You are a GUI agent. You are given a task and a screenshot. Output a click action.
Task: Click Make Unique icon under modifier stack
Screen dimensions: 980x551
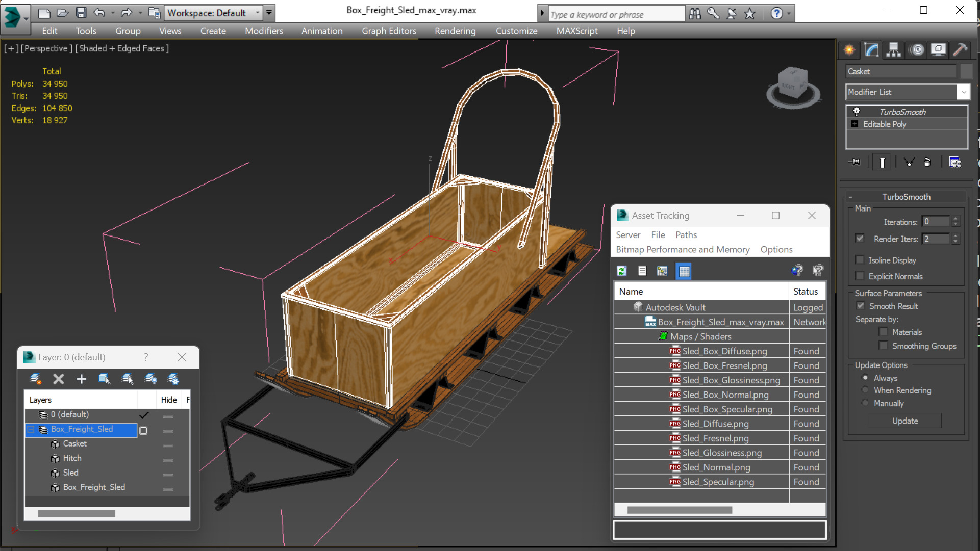[x=909, y=162]
